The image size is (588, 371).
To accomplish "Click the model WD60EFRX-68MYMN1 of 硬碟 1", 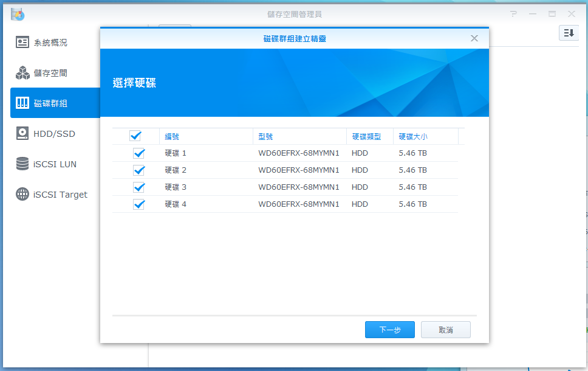I will (x=298, y=153).
